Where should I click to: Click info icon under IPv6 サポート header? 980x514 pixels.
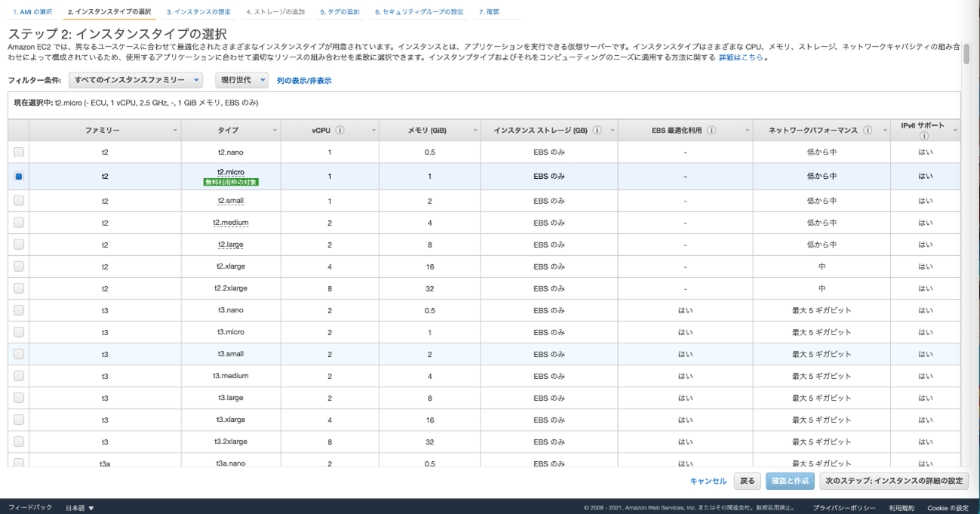point(924,137)
